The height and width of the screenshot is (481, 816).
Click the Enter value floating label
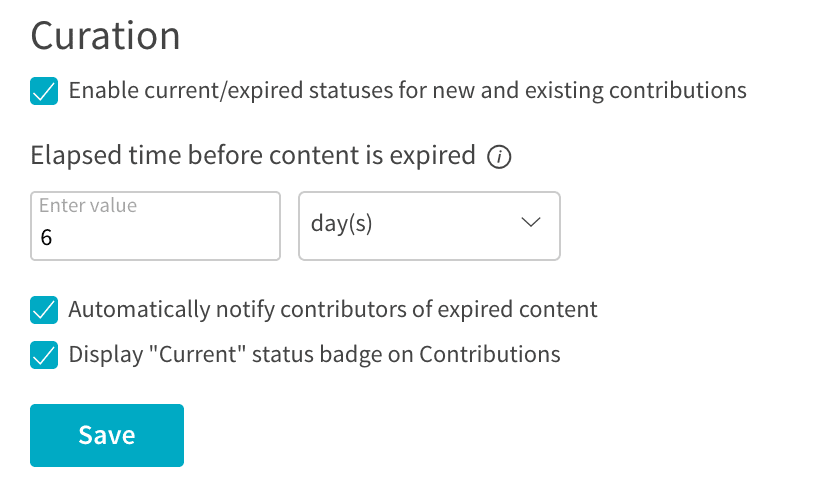[88, 206]
